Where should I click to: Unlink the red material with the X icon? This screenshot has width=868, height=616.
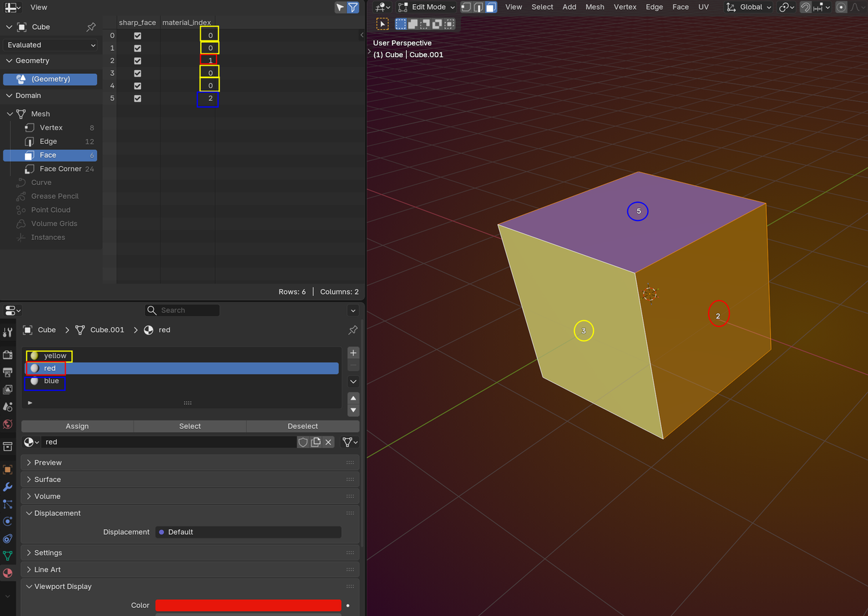(x=328, y=442)
